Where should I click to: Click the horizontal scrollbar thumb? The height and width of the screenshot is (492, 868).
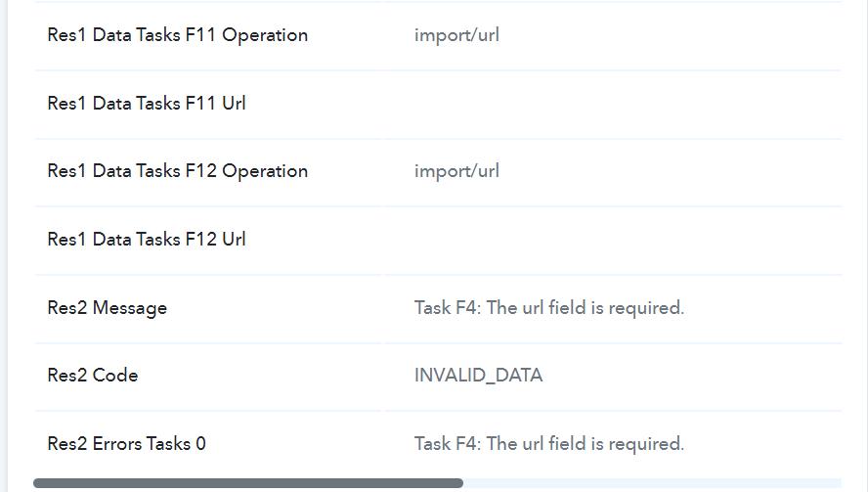248,483
